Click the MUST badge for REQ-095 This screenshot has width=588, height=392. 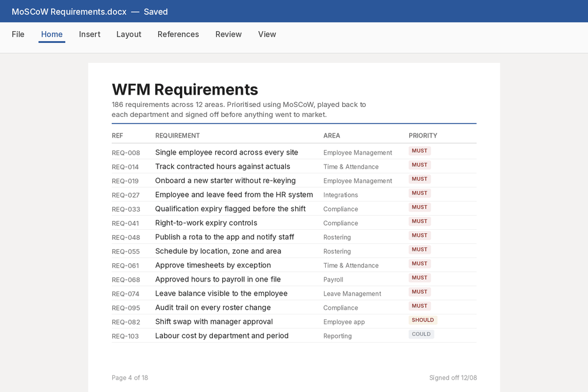pos(420,306)
